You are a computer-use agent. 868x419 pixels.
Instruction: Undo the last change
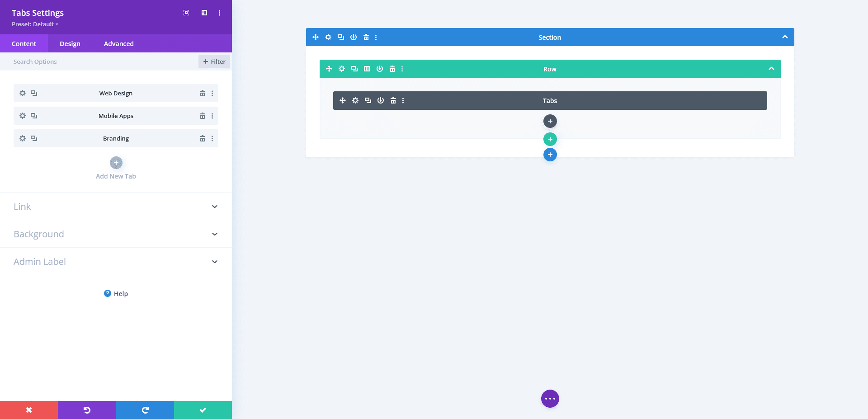pyautogui.click(x=87, y=410)
